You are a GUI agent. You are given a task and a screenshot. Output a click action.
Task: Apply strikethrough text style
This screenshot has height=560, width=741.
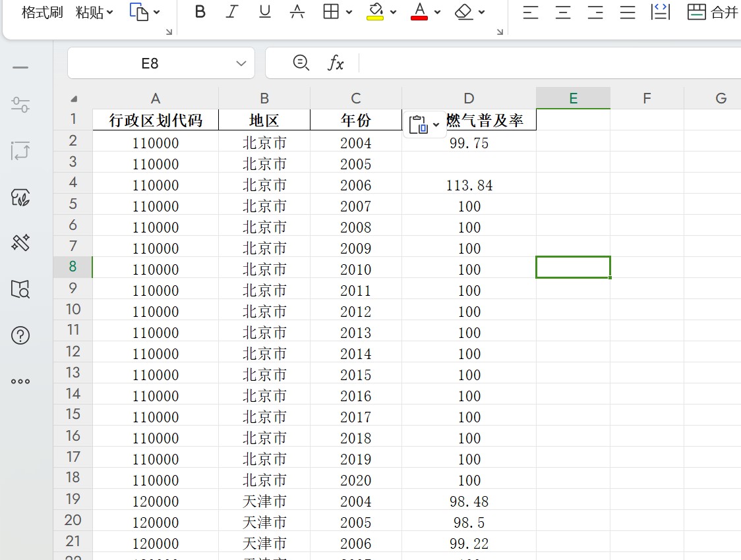[297, 12]
